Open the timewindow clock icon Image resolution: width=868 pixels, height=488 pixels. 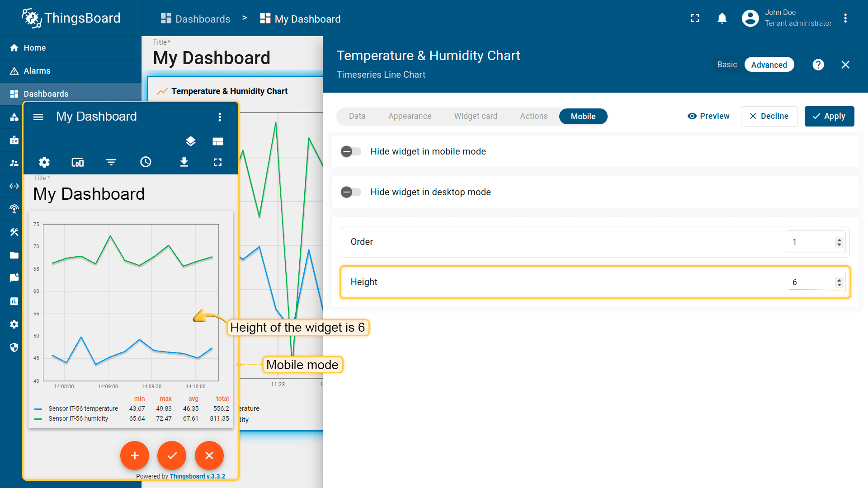[146, 162]
